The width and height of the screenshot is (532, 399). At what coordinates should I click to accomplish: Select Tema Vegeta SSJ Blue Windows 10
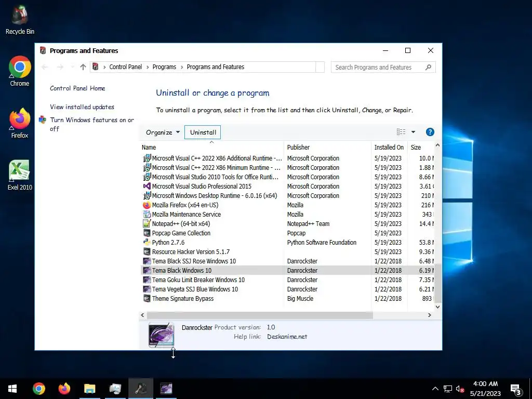click(287, 289)
